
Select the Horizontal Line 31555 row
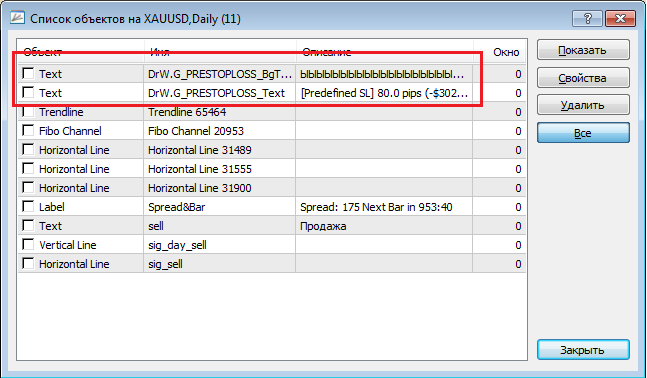tap(272, 169)
